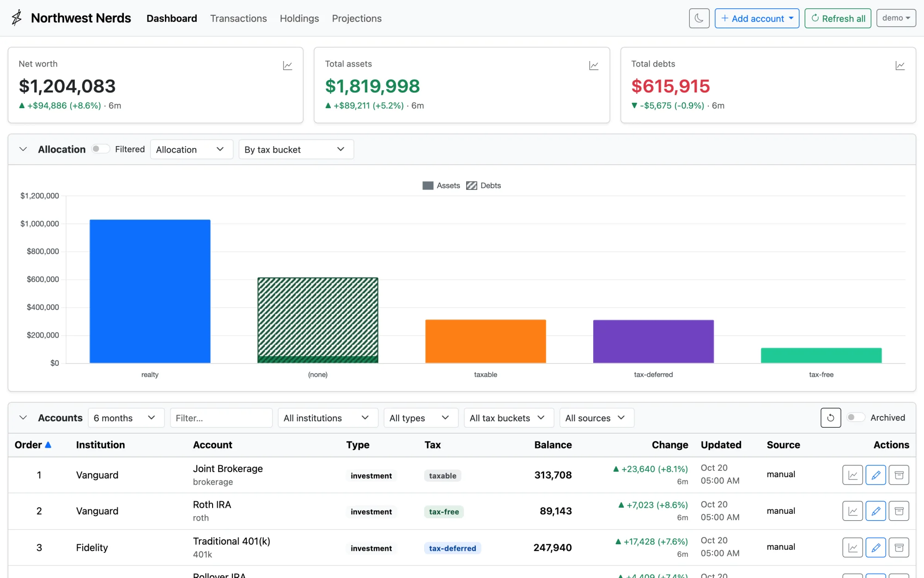
Task: Open the 6 months period dropdown
Action: pyautogui.click(x=126, y=418)
